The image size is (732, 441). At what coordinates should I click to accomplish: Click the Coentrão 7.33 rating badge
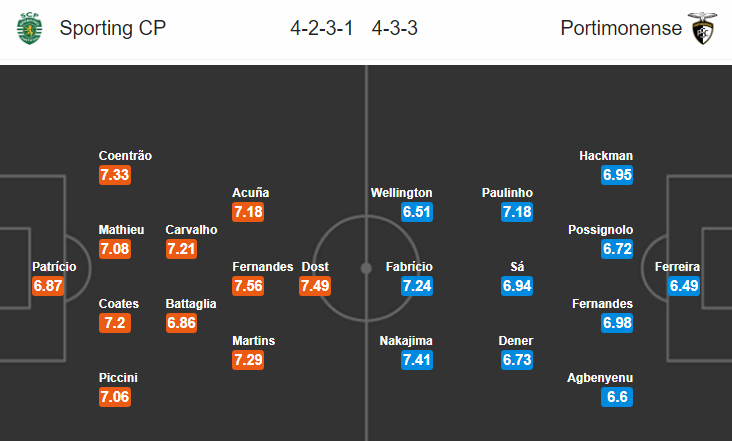click(115, 175)
